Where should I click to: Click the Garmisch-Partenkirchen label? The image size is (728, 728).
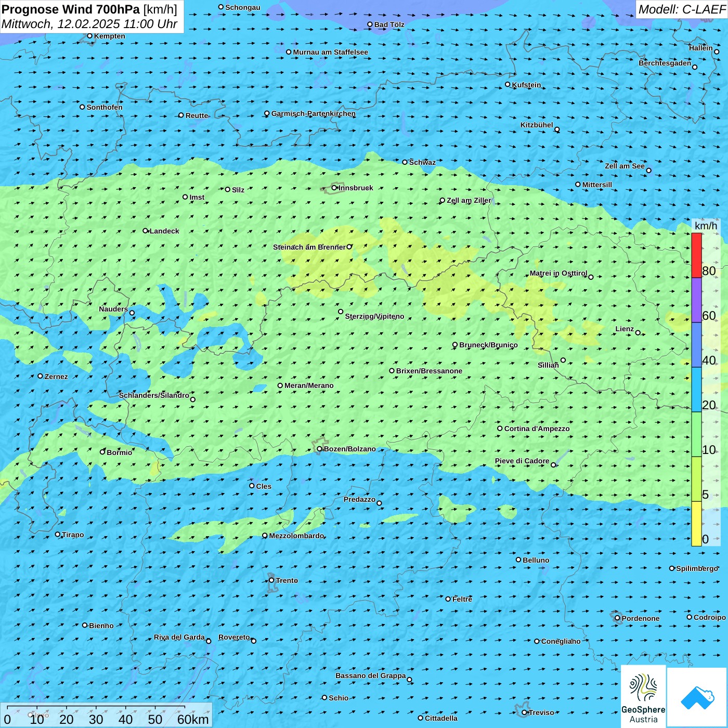[313, 113]
